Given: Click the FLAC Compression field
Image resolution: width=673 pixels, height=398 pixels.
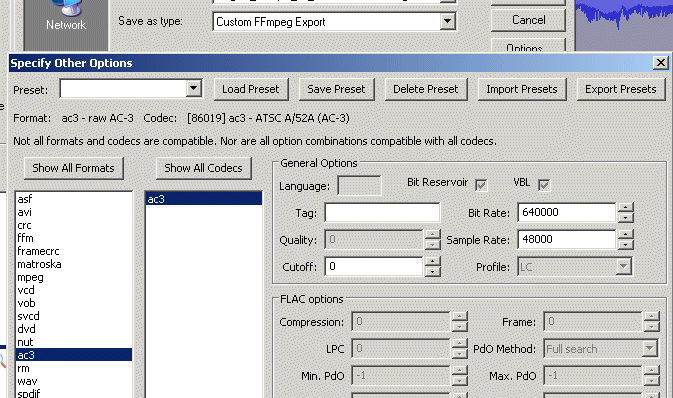Looking at the screenshot, I should tap(400, 322).
